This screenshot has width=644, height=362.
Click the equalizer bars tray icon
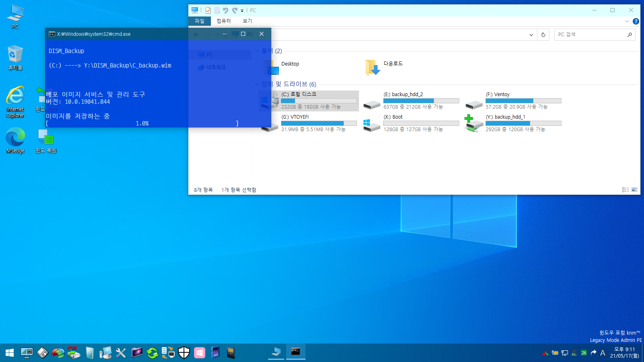tap(574, 353)
